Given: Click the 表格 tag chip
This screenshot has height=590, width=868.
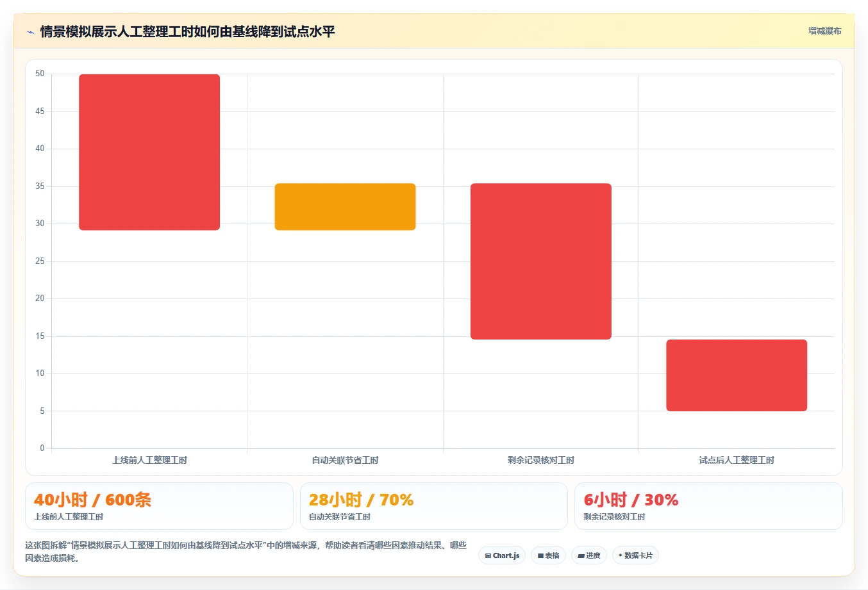Looking at the screenshot, I should tap(548, 555).
